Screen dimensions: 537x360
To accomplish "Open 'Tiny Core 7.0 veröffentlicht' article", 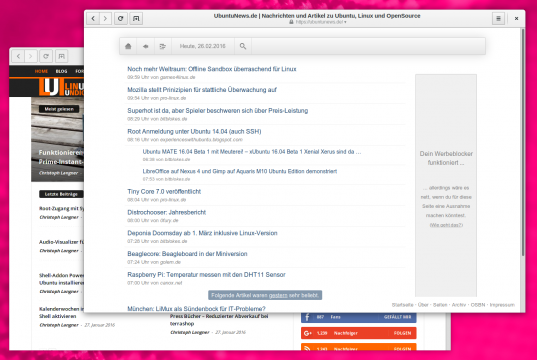I will tap(164, 191).
